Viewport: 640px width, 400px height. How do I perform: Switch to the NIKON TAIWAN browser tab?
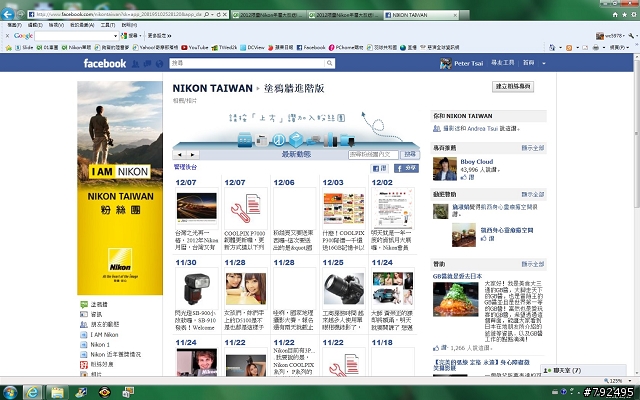point(422,15)
